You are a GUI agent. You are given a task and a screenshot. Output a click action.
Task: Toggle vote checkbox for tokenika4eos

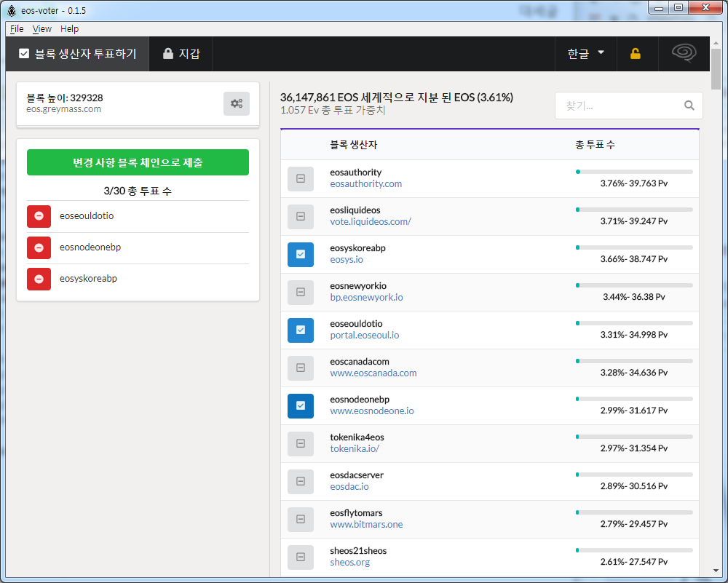pos(301,444)
